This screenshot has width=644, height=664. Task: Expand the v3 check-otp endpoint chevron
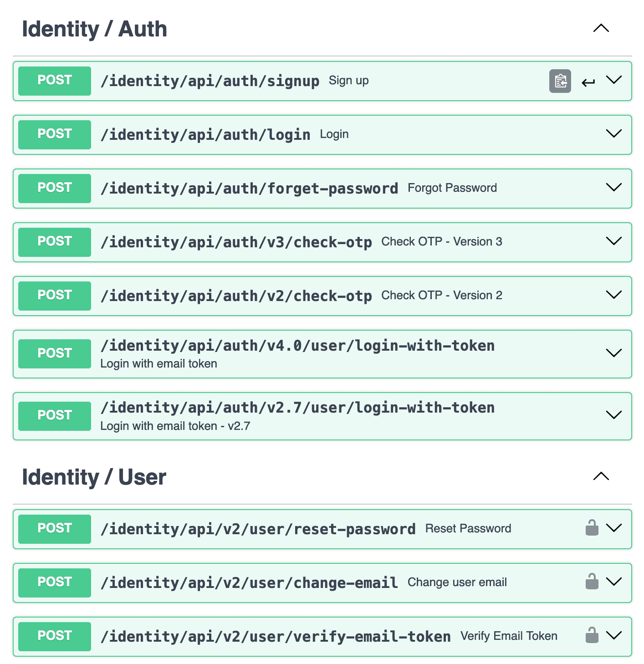[614, 241]
